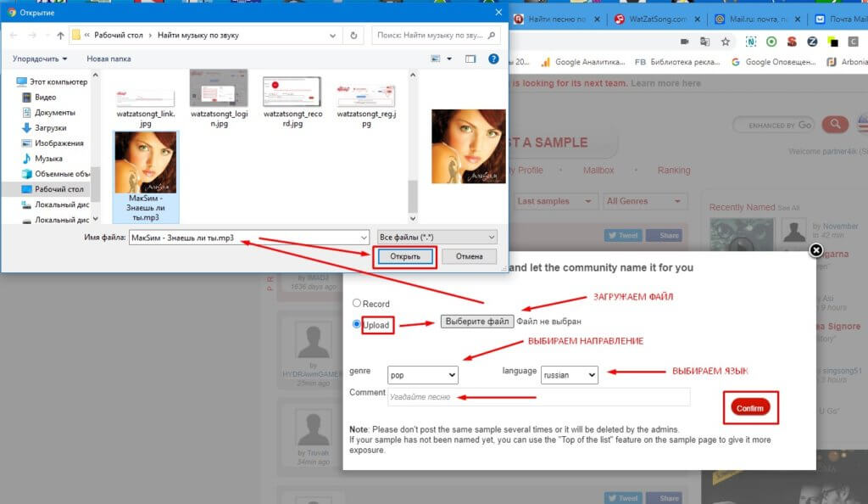Click the Google Translate icon in address bar
868x504 pixels.
click(705, 41)
